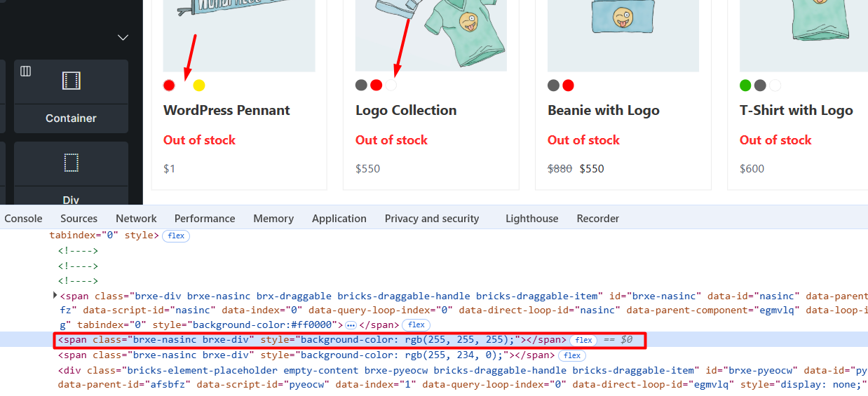868x396 pixels.
Task: Collapse the elements category with the chevron
Action: (x=123, y=37)
